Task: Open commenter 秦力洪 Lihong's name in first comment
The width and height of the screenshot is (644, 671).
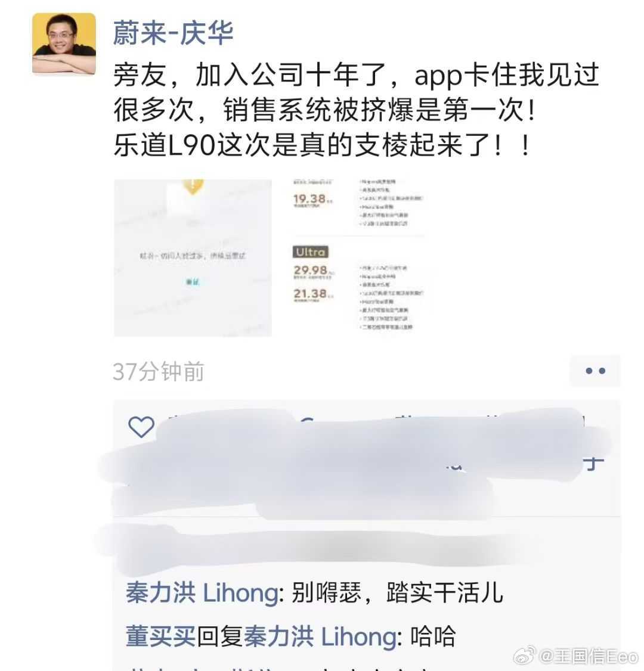Action: pyautogui.click(x=202, y=593)
